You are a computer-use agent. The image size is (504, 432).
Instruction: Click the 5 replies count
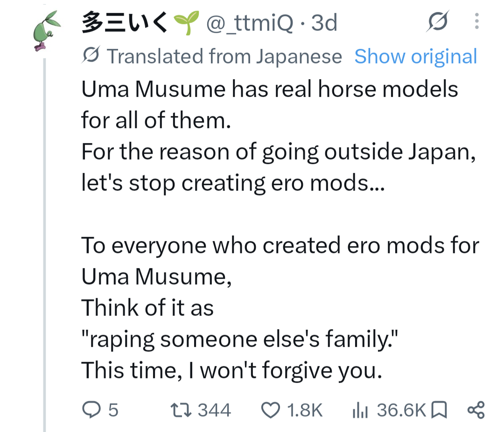click(x=113, y=411)
